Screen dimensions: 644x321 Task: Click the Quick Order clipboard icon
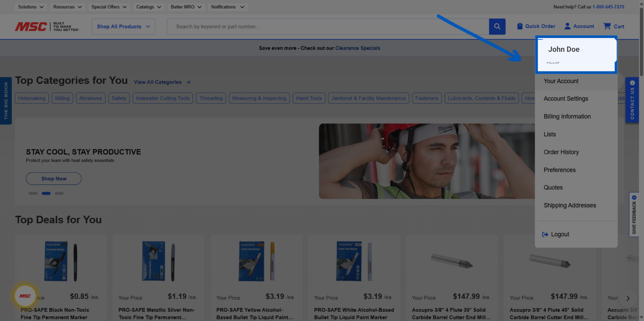(x=520, y=26)
